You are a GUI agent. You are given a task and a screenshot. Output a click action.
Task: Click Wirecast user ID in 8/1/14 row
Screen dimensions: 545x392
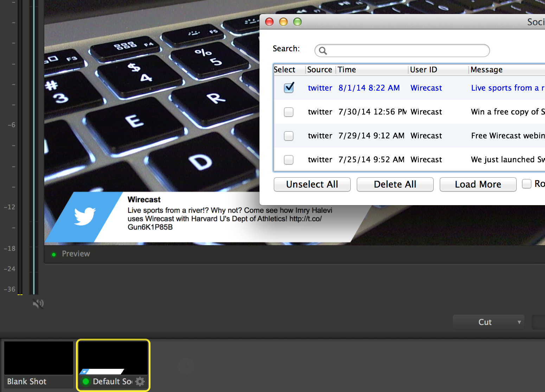click(426, 88)
